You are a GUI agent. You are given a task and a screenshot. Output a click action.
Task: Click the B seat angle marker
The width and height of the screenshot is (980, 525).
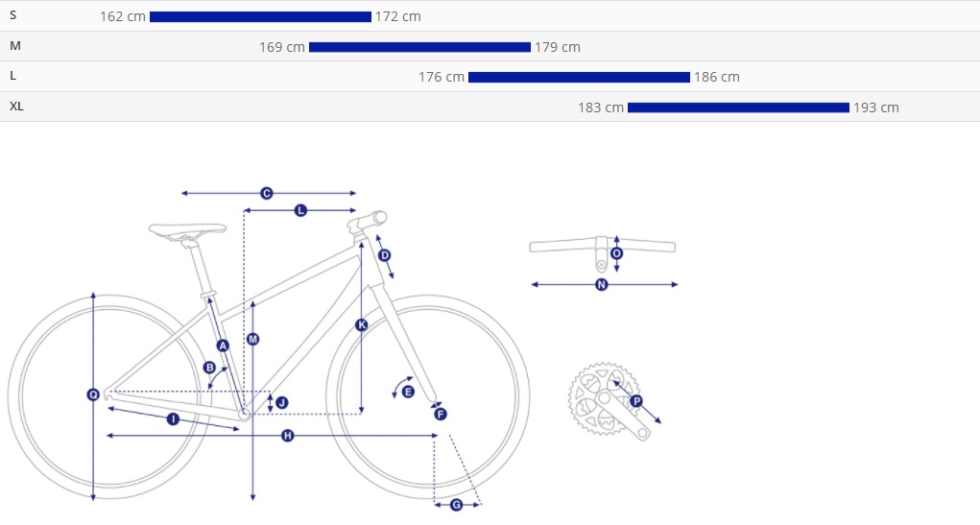(209, 368)
